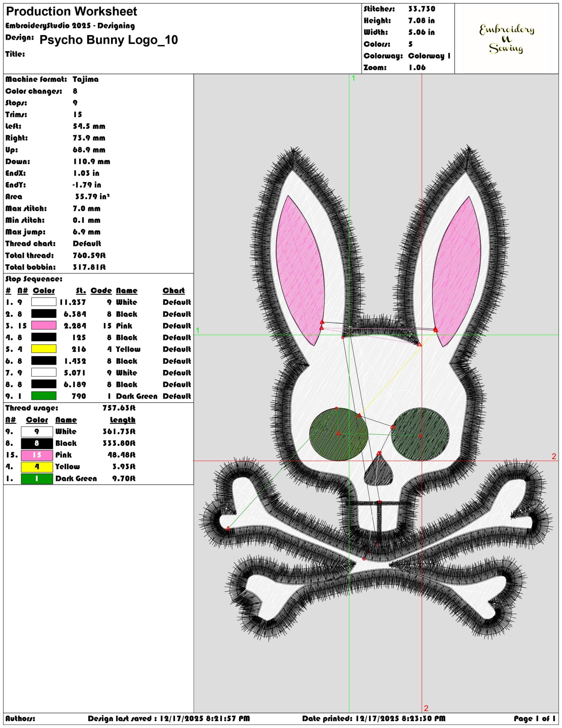Viewport: 562px width, 728px height.
Task: Select the Thread usage pink swatch numbered 15
Action: click(37, 455)
